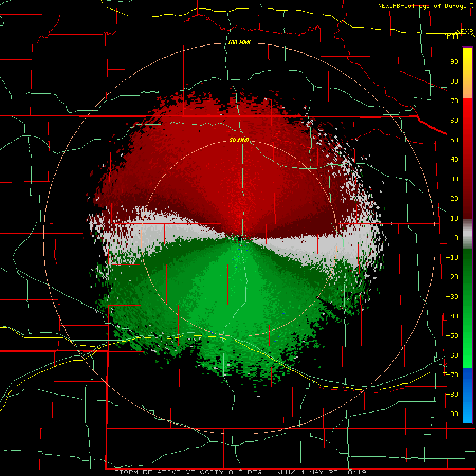
Task: Click the "[KT]" units label
Action: tap(452, 36)
